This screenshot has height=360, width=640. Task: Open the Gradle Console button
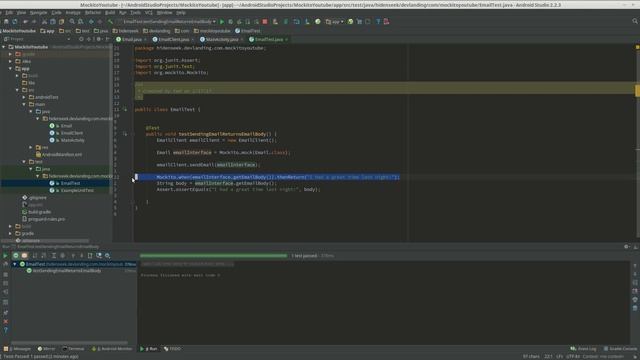click(620, 349)
